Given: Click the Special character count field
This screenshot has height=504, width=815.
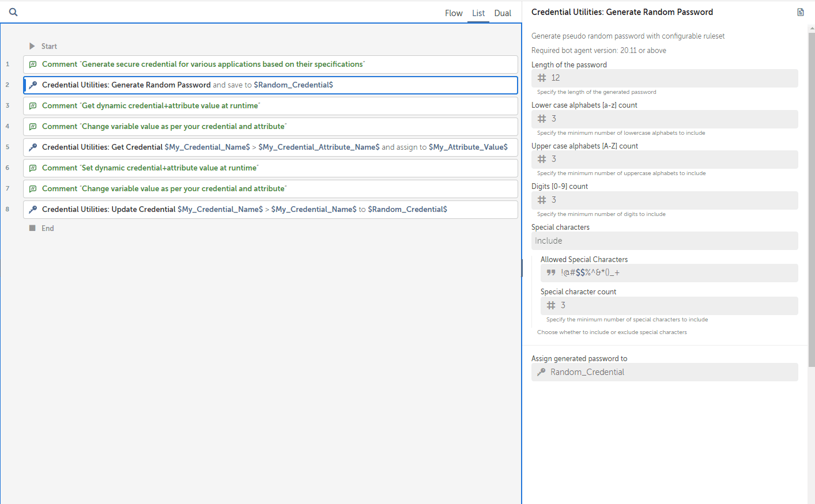Looking at the screenshot, I should (x=669, y=305).
